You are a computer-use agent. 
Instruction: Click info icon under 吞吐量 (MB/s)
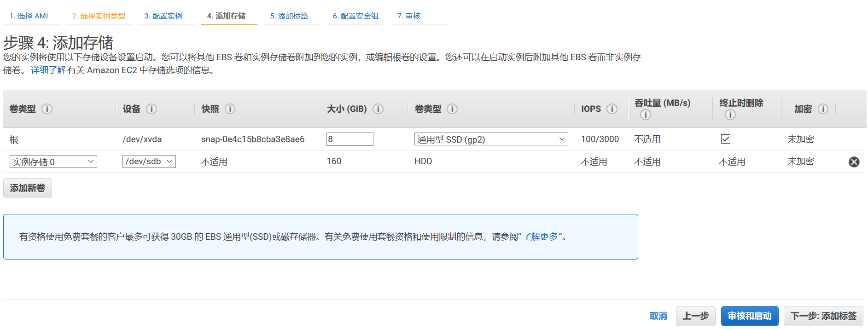pyautogui.click(x=646, y=115)
